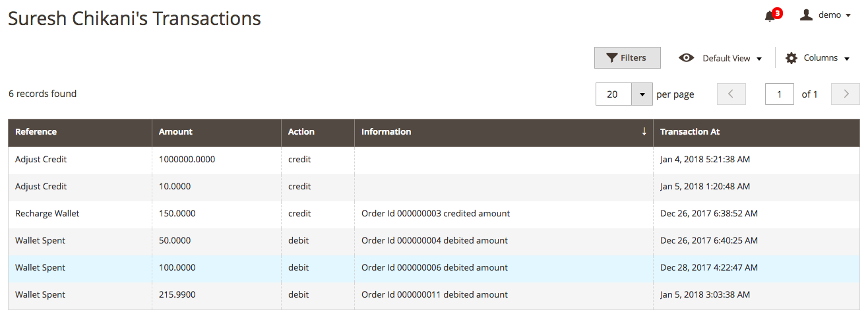Go to previous page arrow
Image resolution: width=868 pixels, height=326 pixels.
coord(731,94)
